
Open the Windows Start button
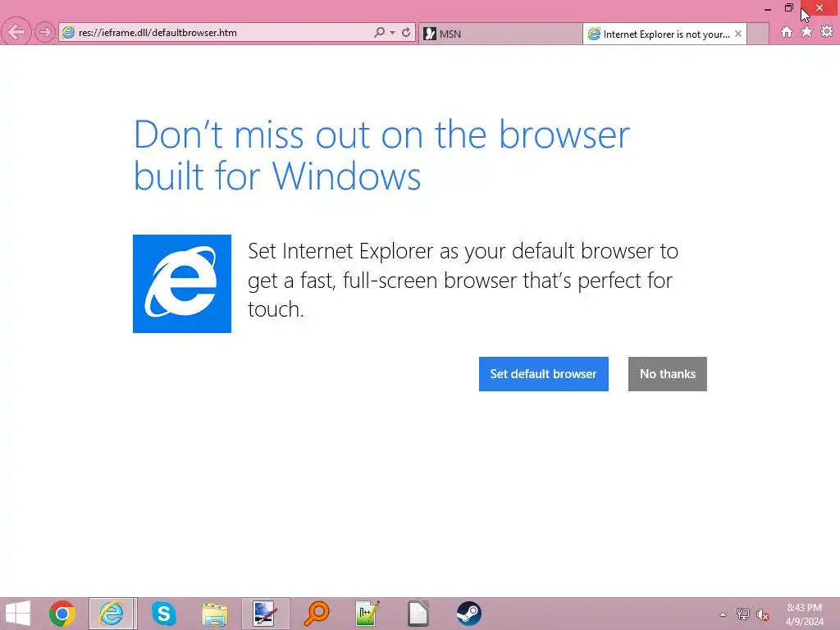coord(18,614)
